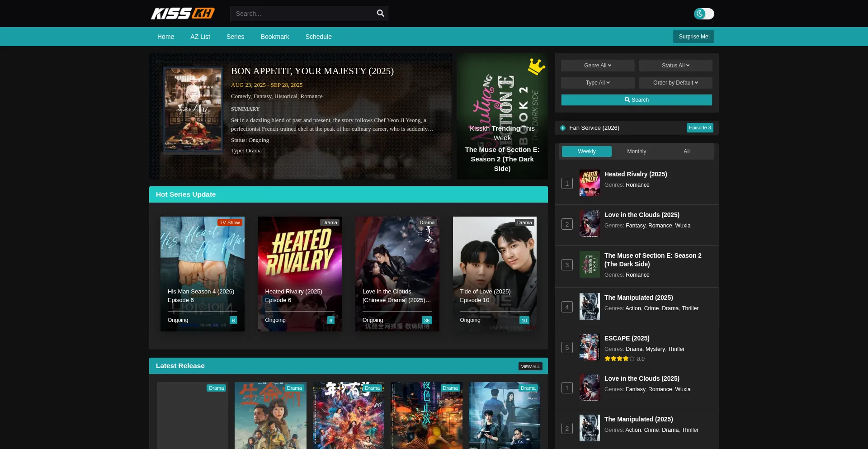
Task: Open the Fan Service (2026) link
Action: point(594,128)
